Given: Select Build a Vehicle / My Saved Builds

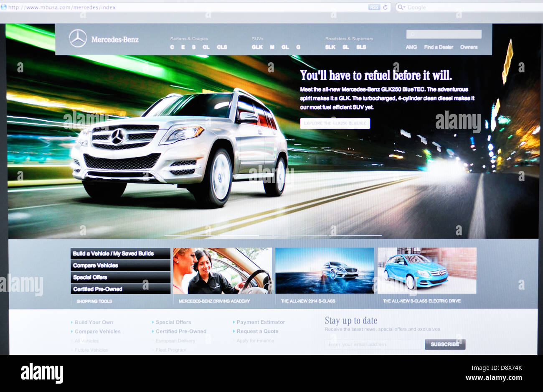Looking at the screenshot, I should tap(120, 254).
